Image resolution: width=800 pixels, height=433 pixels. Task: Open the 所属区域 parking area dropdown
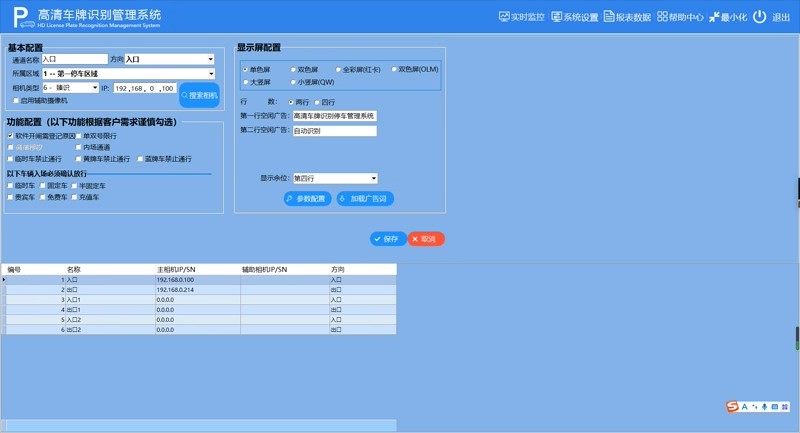tap(210, 74)
